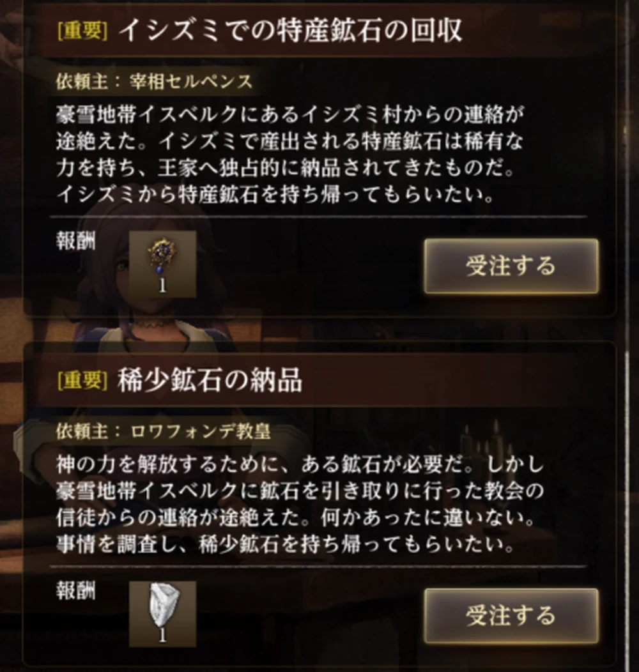Viewport: 639px width, 672px height.
Task: Select the [重要] tag on 稀少鉱石の納品
Action: (83, 380)
